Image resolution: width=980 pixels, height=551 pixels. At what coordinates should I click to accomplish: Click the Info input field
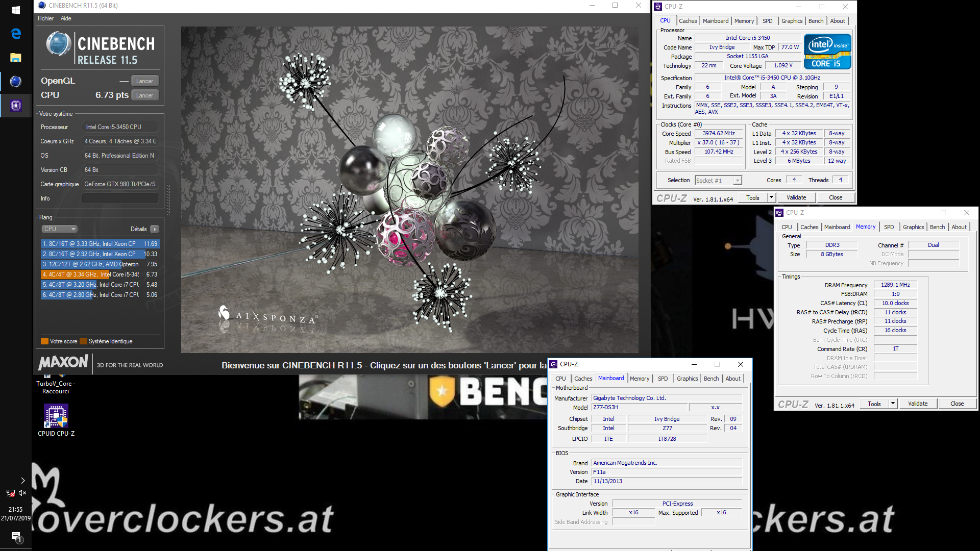tap(120, 198)
